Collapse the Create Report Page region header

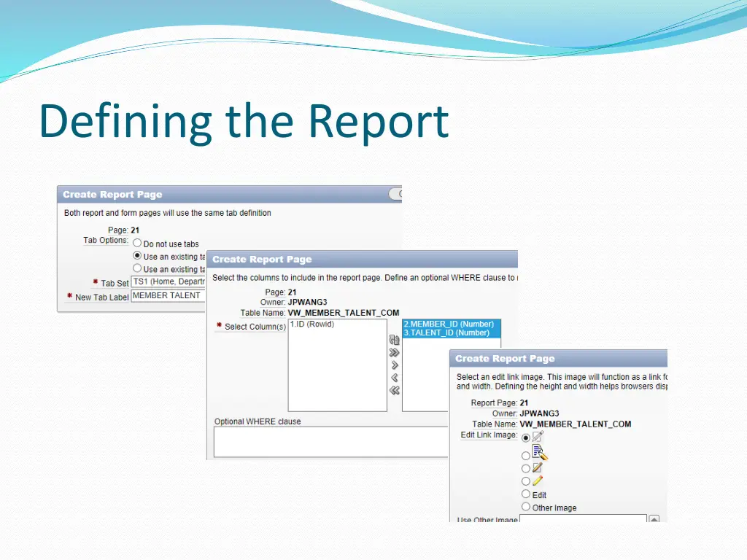(396, 194)
